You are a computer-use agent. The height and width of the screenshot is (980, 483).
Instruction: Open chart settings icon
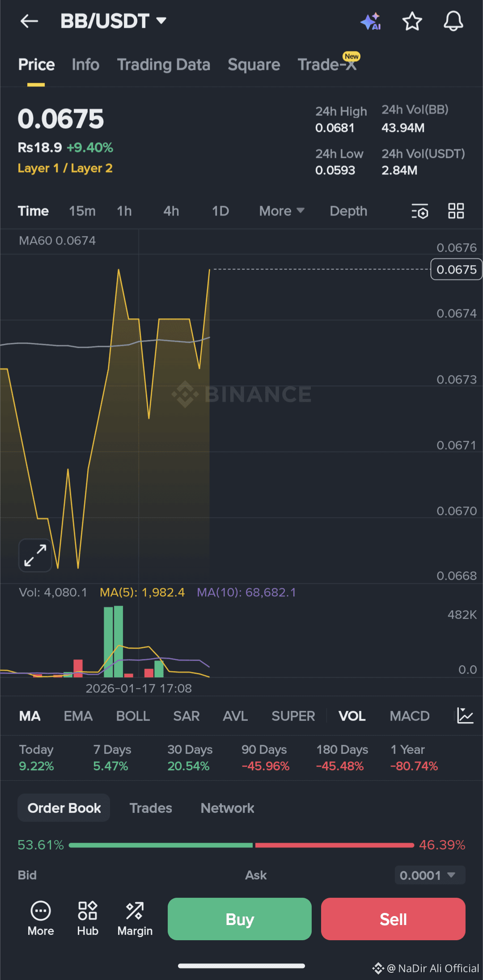[420, 211]
